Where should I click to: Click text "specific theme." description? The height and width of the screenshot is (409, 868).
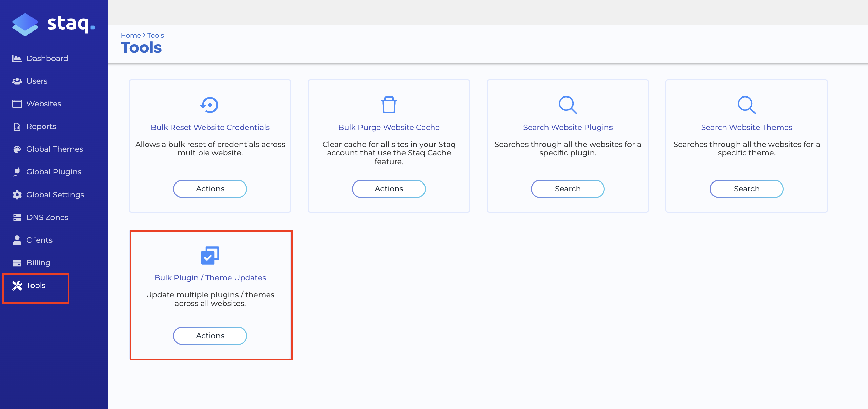pyautogui.click(x=747, y=153)
